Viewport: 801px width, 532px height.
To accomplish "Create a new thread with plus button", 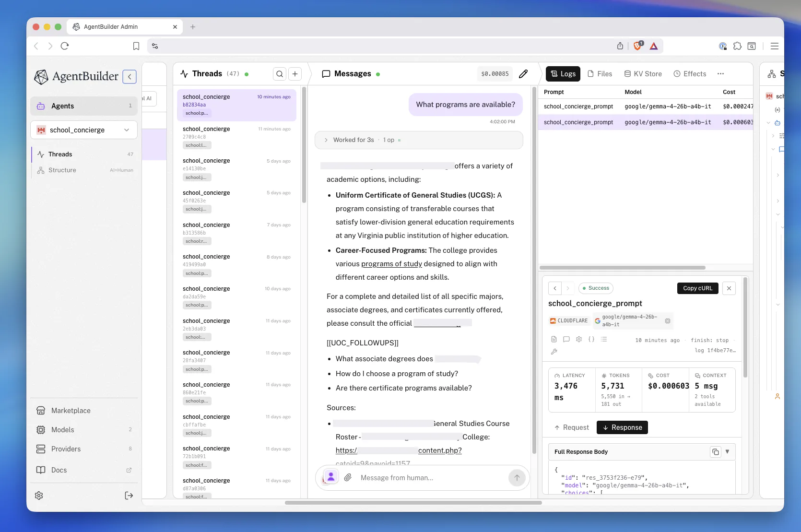I will pyautogui.click(x=295, y=74).
